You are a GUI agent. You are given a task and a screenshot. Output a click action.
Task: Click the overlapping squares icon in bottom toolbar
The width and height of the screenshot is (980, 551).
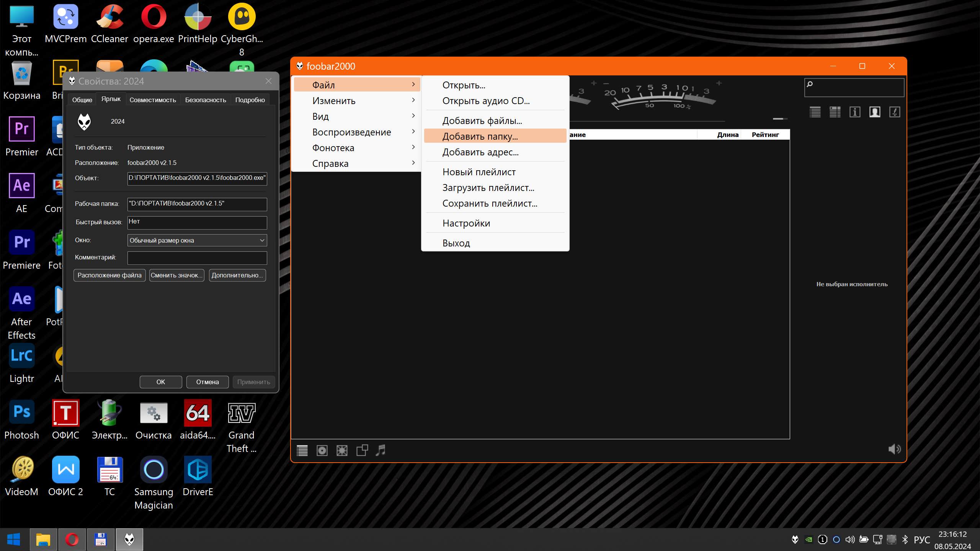(362, 450)
